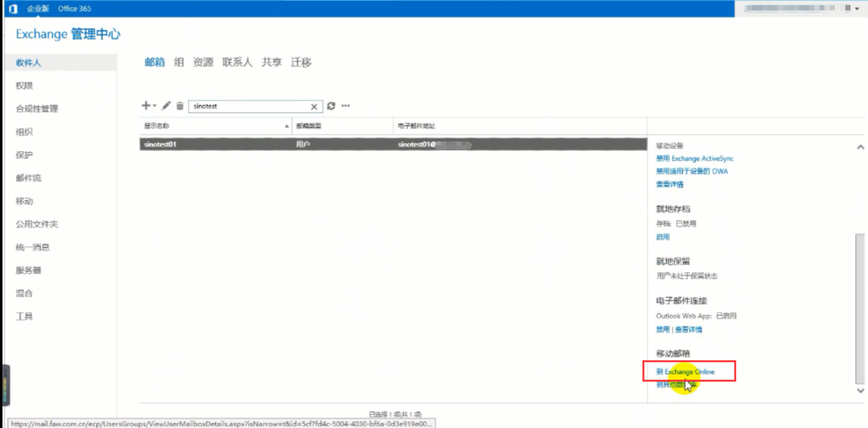Switch to the 迁移 tab
This screenshot has height=428, width=868.
point(301,62)
